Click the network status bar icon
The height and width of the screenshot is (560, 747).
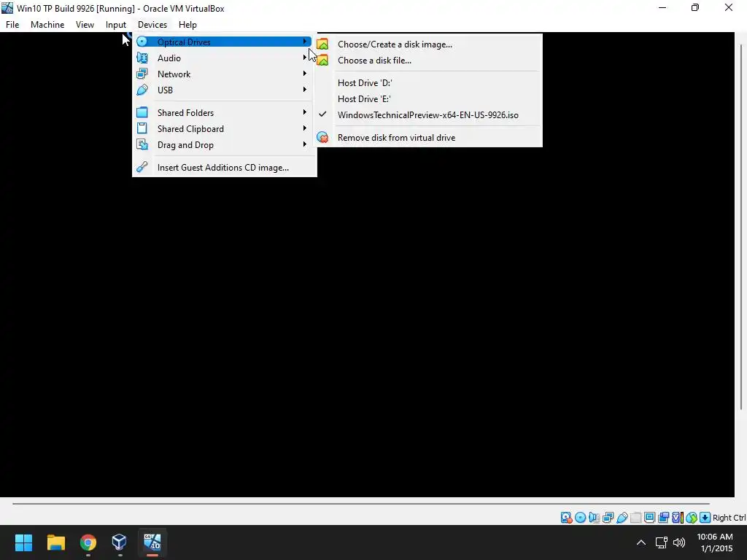[608, 518]
